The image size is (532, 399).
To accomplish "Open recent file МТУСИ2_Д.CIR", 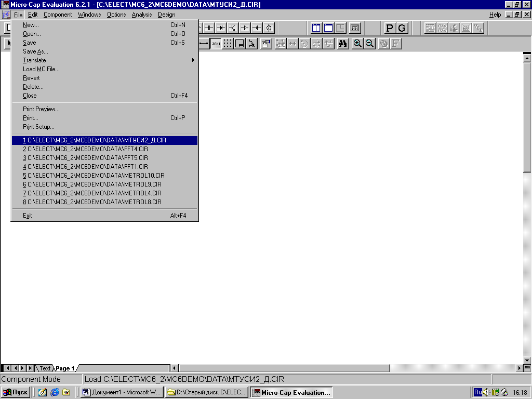I will 104,140.
